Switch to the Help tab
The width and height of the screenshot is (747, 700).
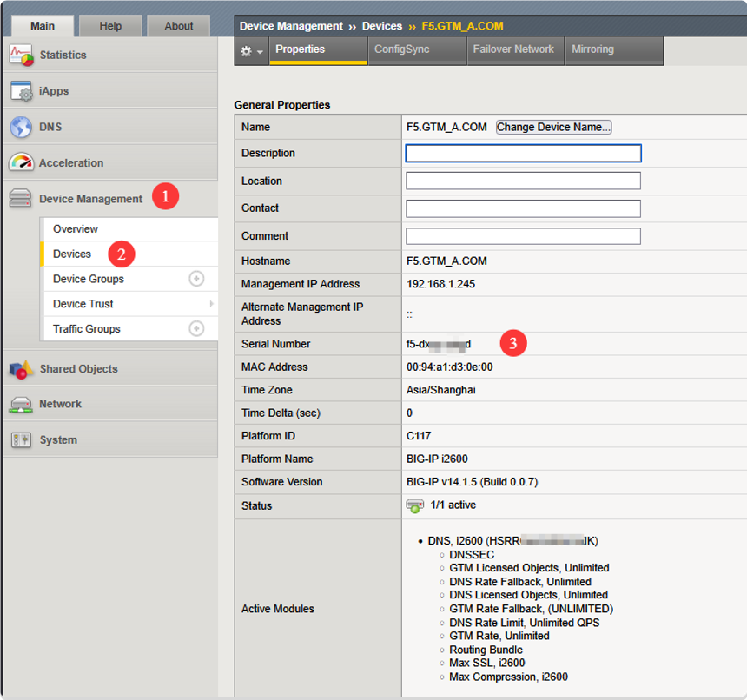pyautogui.click(x=110, y=26)
